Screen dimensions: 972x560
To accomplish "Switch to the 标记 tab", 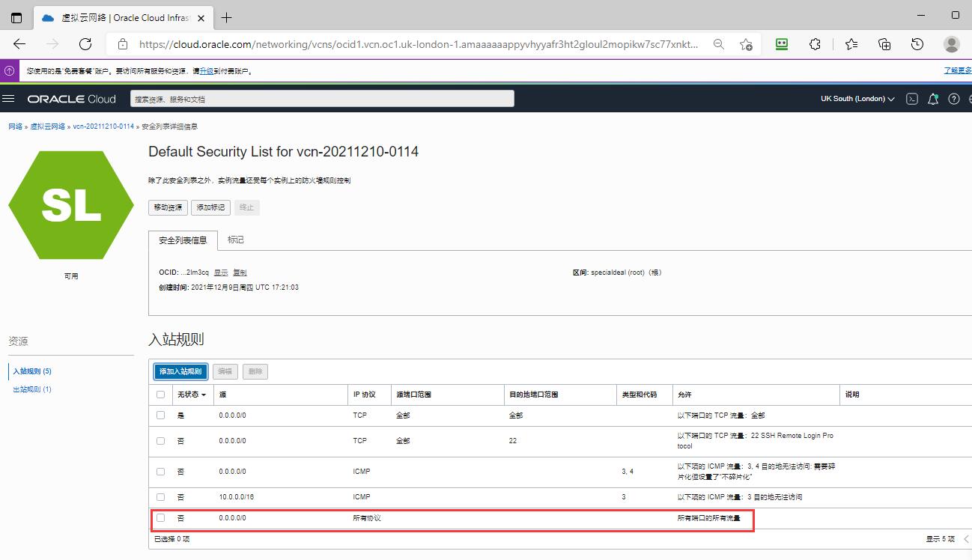I will (236, 240).
